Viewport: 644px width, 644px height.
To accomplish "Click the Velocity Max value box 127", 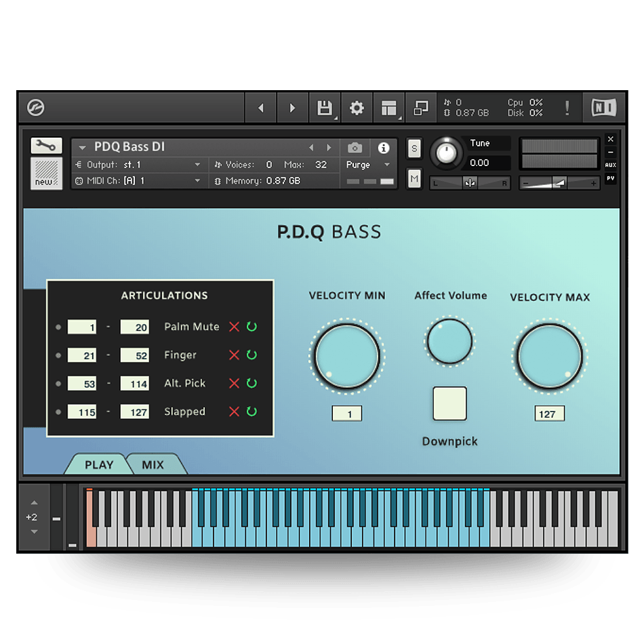I will 550,414.
